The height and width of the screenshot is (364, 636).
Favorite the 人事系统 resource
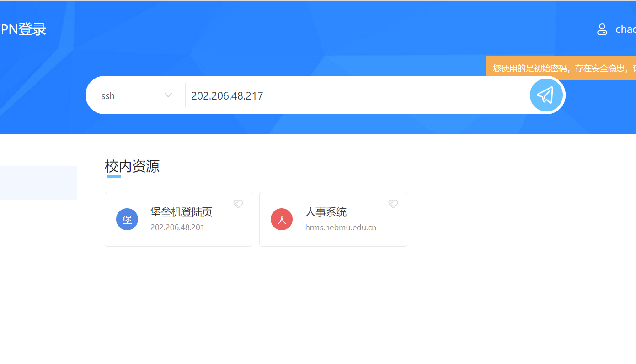point(393,204)
